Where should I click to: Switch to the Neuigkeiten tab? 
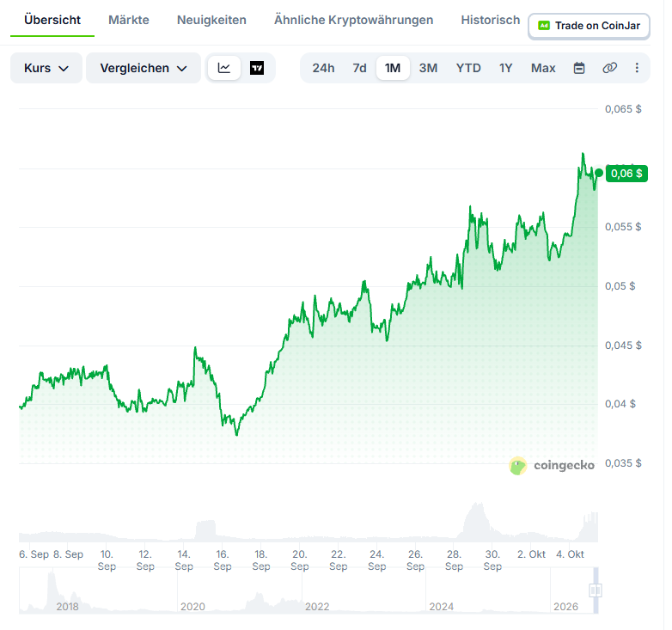point(211,20)
